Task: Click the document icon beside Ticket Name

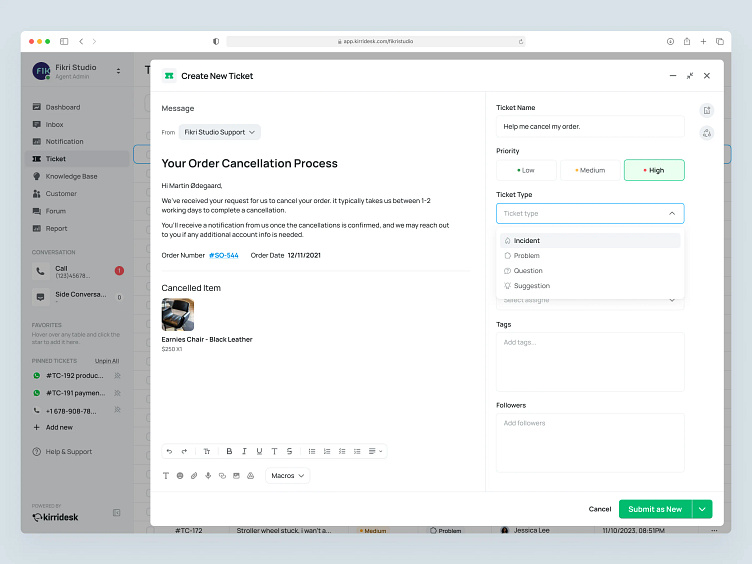Action: coord(707,111)
